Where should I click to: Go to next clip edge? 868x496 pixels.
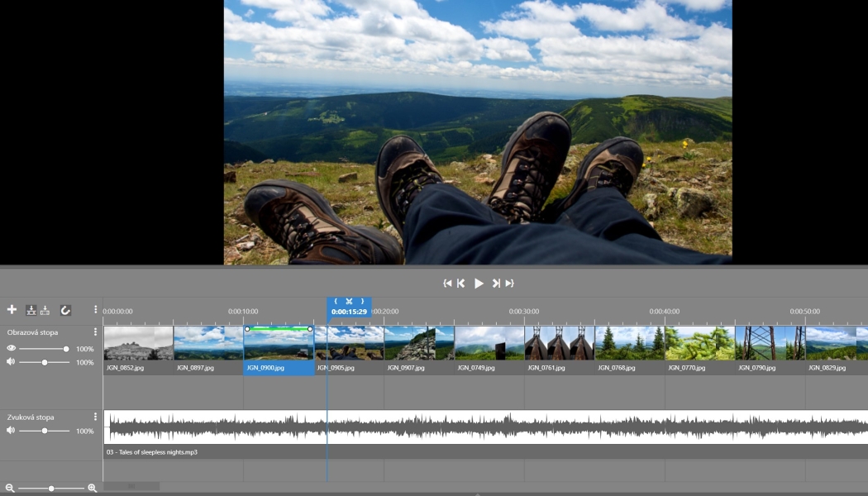coord(496,284)
